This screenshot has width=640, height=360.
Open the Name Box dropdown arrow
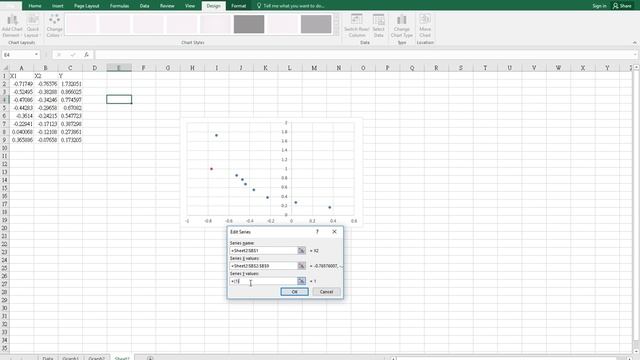click(36, 55)
